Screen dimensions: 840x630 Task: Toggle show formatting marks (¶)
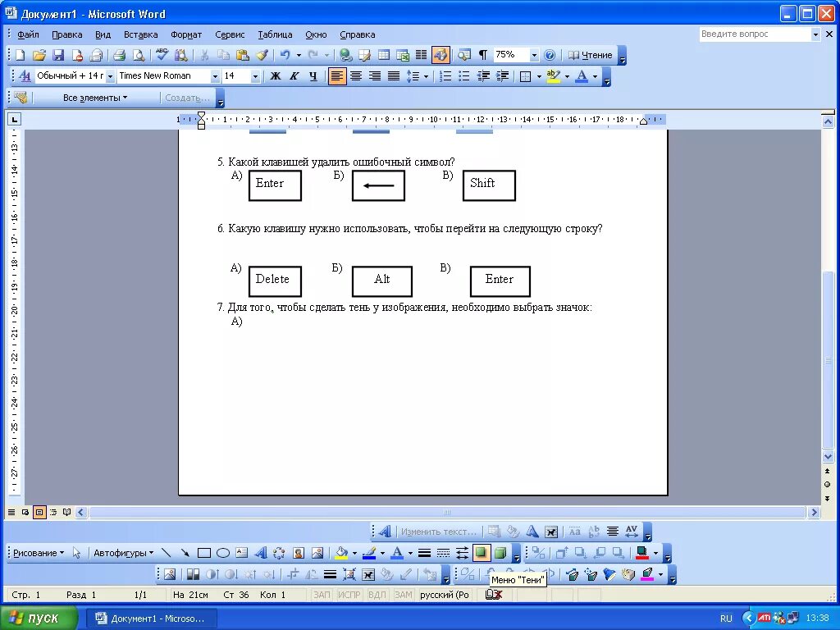[482, 55]
